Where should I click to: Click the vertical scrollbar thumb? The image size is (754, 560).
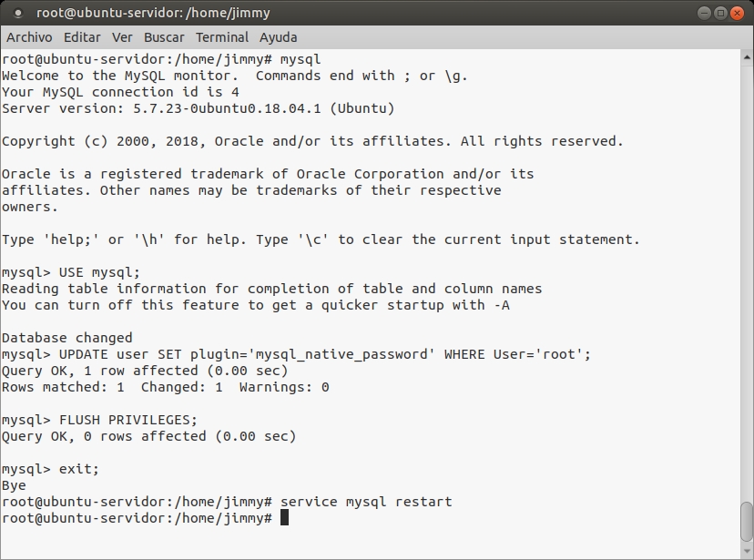click(746, 521)
